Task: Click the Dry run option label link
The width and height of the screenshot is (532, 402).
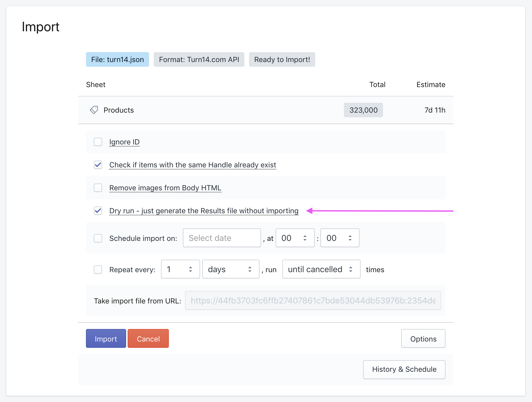Action: point(204,211)
